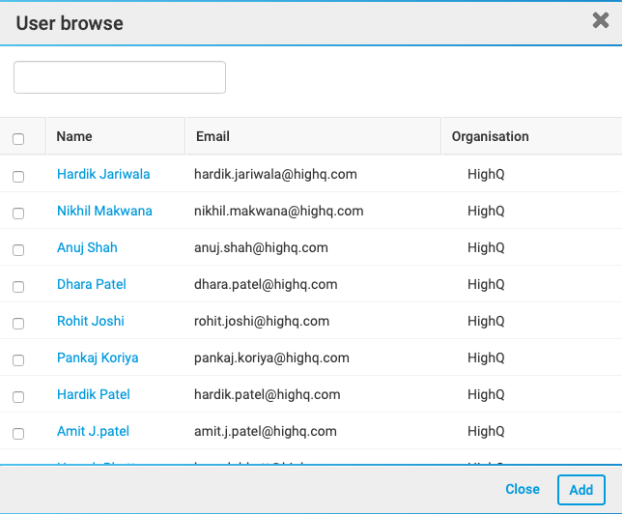
Task: Select the checkbox next to Hardik Patel
Action: 18,396
